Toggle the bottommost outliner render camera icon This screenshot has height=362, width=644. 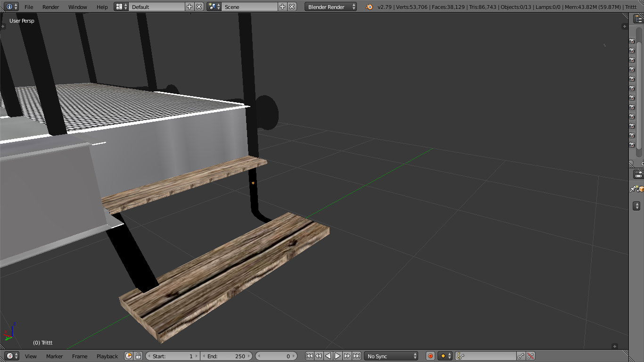632,145
